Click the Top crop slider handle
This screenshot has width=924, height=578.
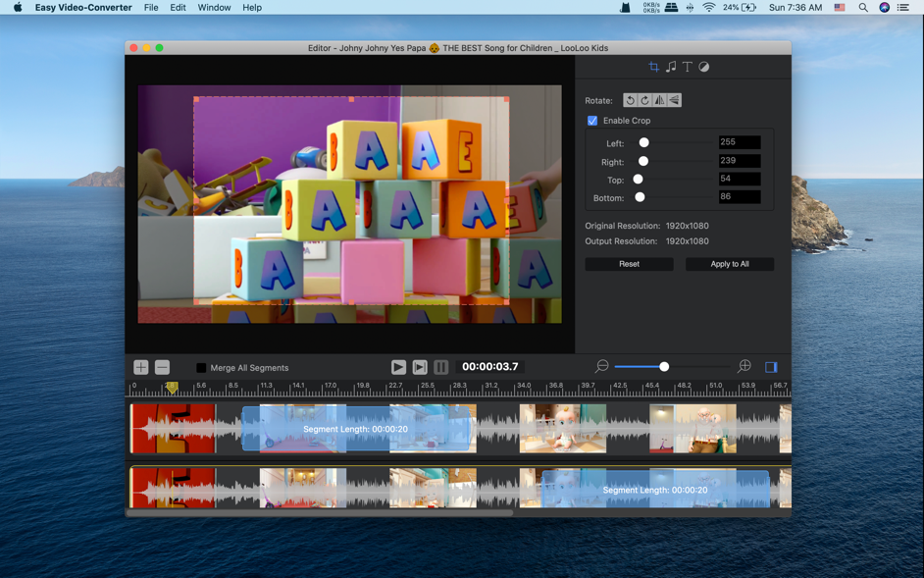pyautogui.click(x=638, y=179)
